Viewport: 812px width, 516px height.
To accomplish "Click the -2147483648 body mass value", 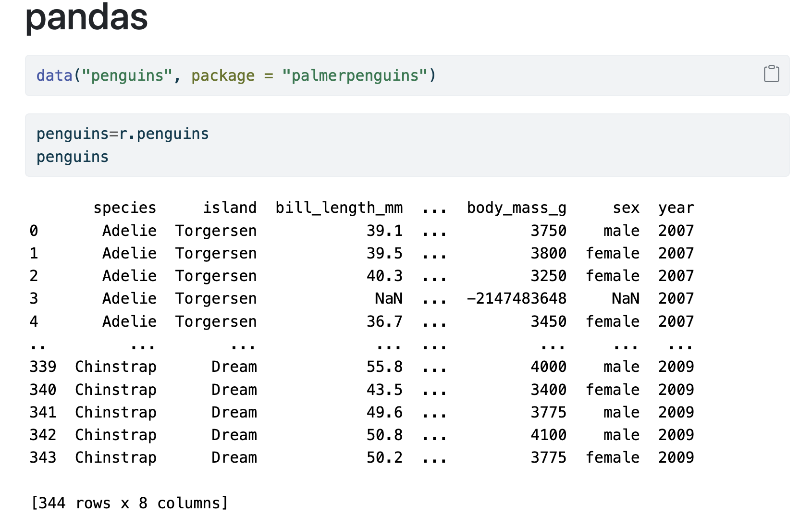I will [517, 298].
